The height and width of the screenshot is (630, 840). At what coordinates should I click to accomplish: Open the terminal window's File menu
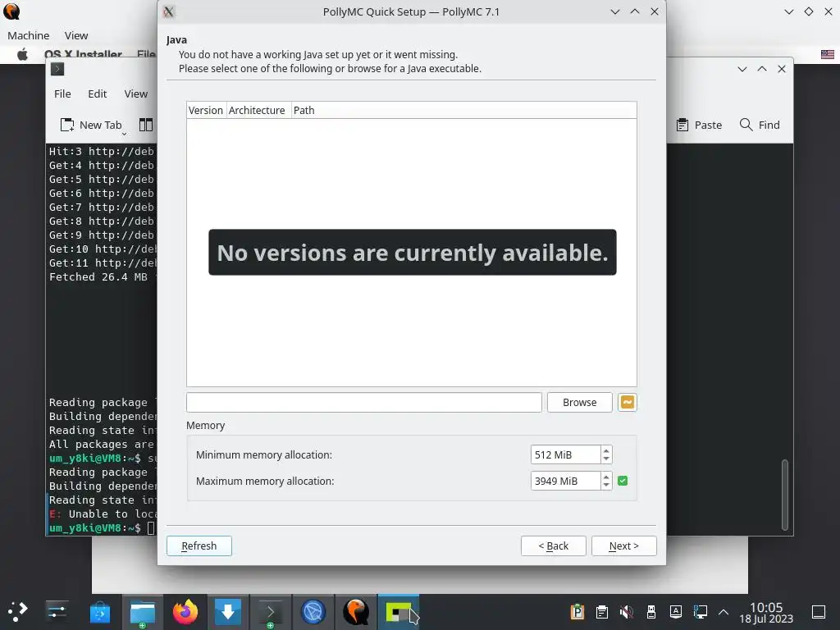point(62,94)
